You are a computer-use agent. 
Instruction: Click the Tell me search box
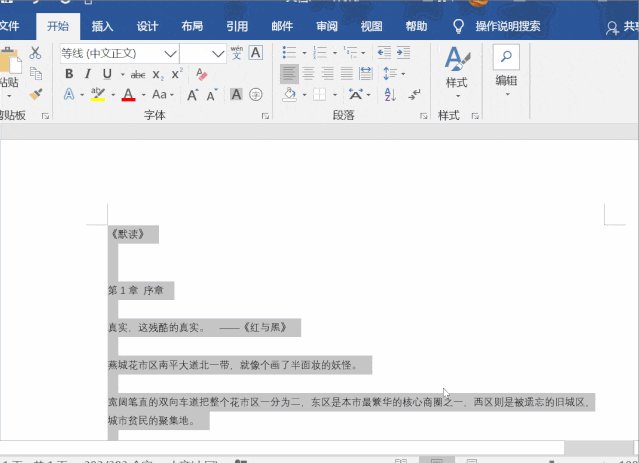coord(496,26)
